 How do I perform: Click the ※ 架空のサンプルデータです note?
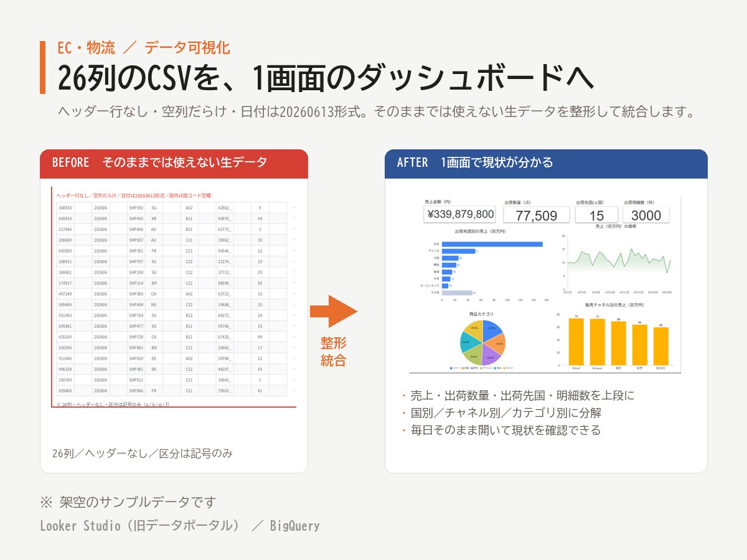point(128,502)
